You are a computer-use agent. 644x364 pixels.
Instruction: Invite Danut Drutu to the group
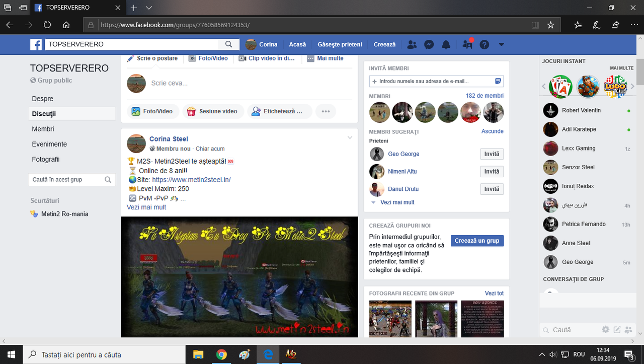click(x=492, y=189)
